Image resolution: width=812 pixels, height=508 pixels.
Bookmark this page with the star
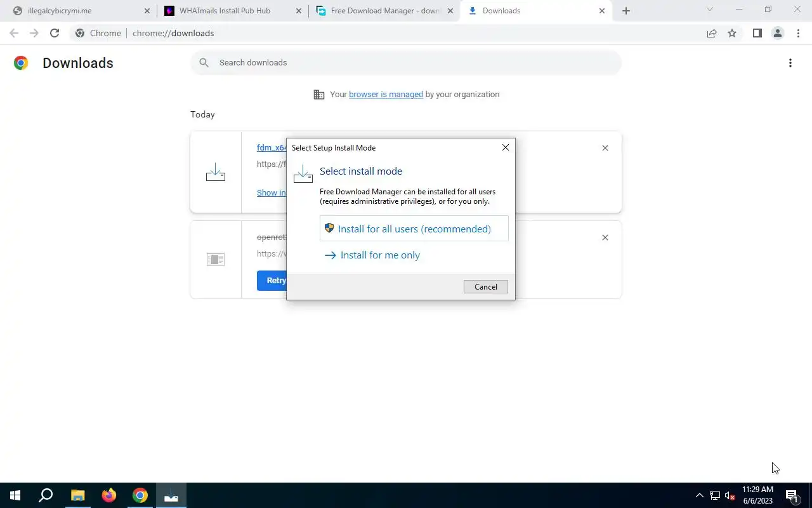pos(732,33)
